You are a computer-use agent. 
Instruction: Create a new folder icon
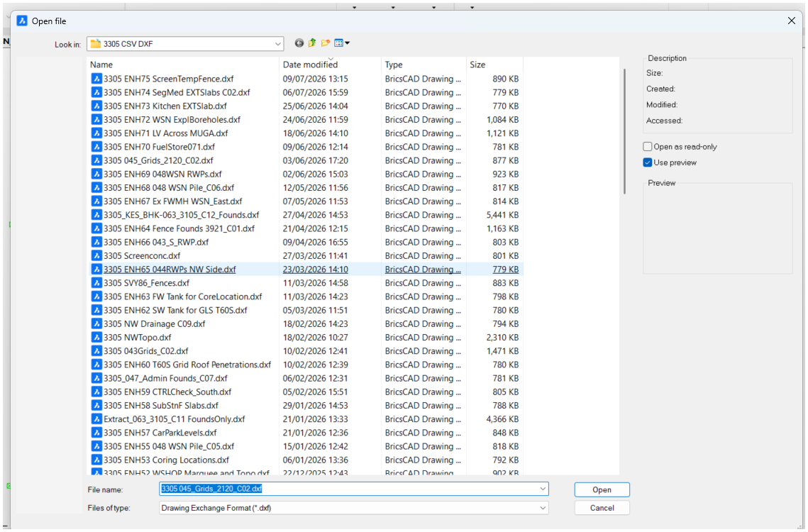click(x=325, y=43)
